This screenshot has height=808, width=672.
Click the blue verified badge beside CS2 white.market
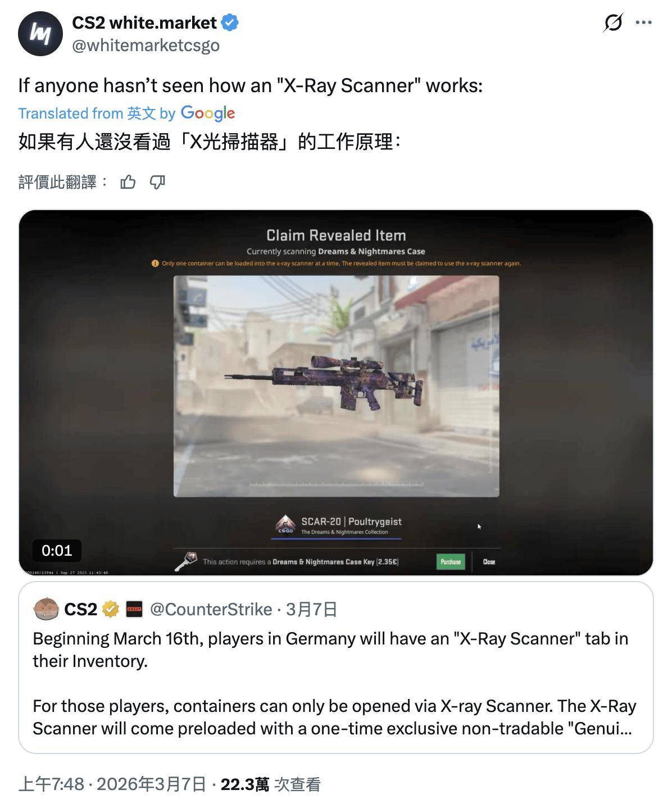pyautogui.click(x=230, y=22)
